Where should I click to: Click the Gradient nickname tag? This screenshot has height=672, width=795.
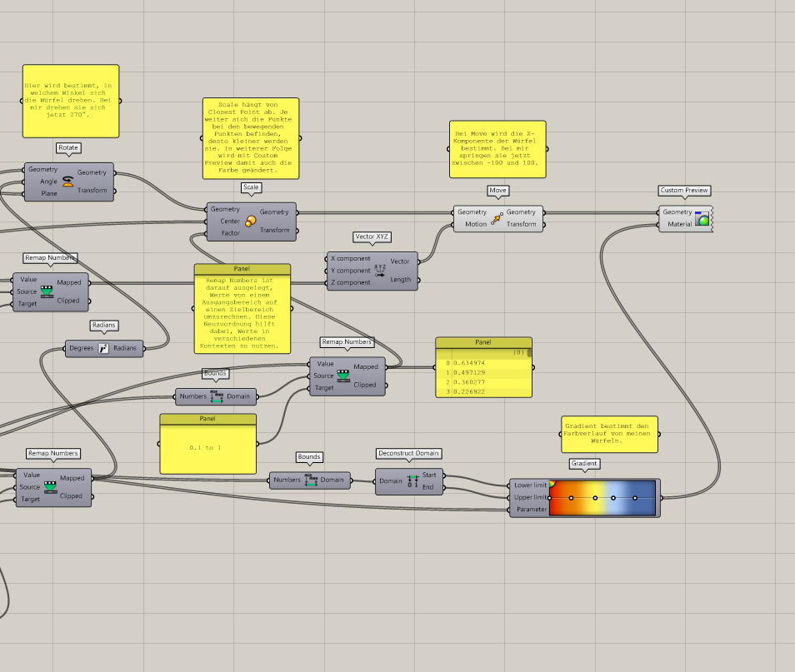pyautogui.click(x=585, y=464)
